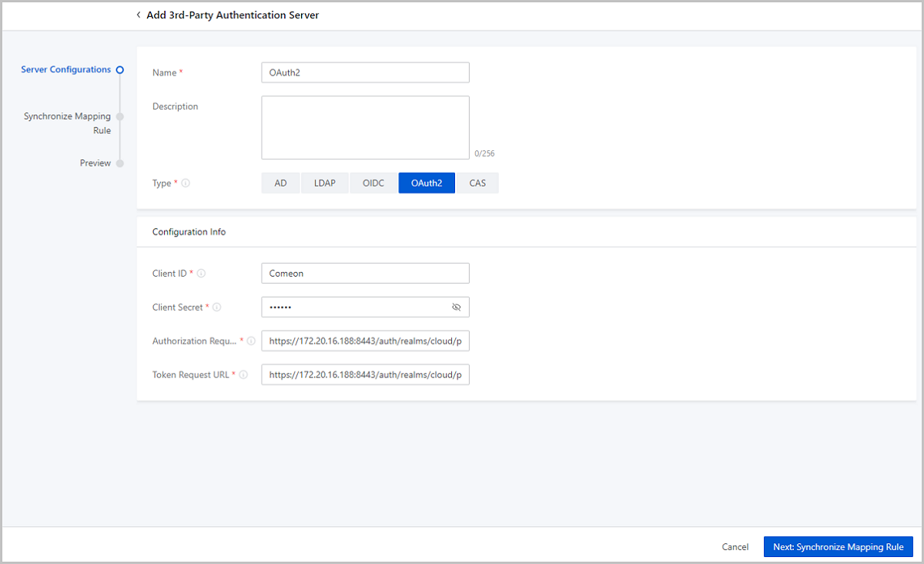924x564 pixels.
Task: Select CAS authentication type
Action: [477, 183]
